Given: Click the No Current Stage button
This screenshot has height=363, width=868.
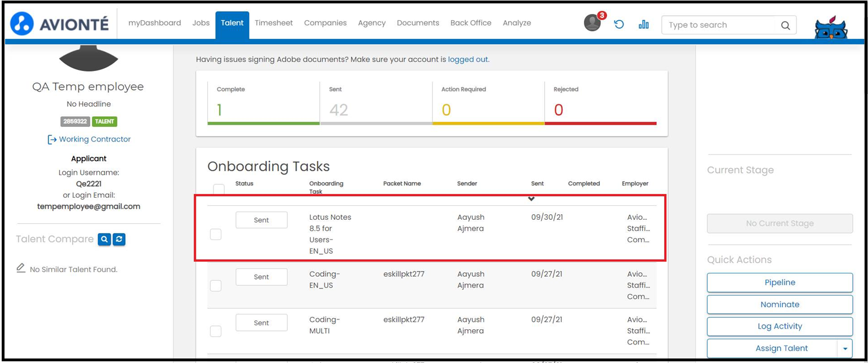Looking at the screenshot, I should coord(780,224).
